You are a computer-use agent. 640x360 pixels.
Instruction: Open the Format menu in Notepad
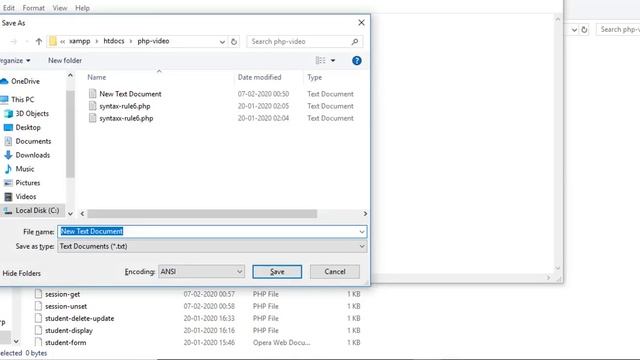33,8
